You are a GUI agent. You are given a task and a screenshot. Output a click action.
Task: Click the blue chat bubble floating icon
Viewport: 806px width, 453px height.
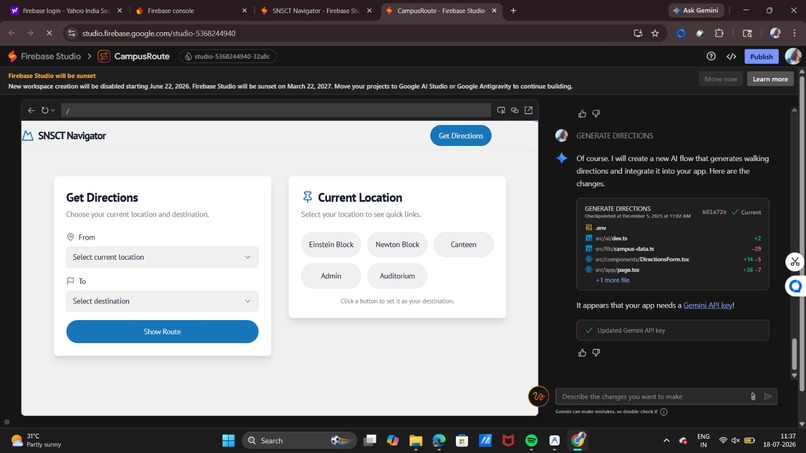tap(795, 286)
